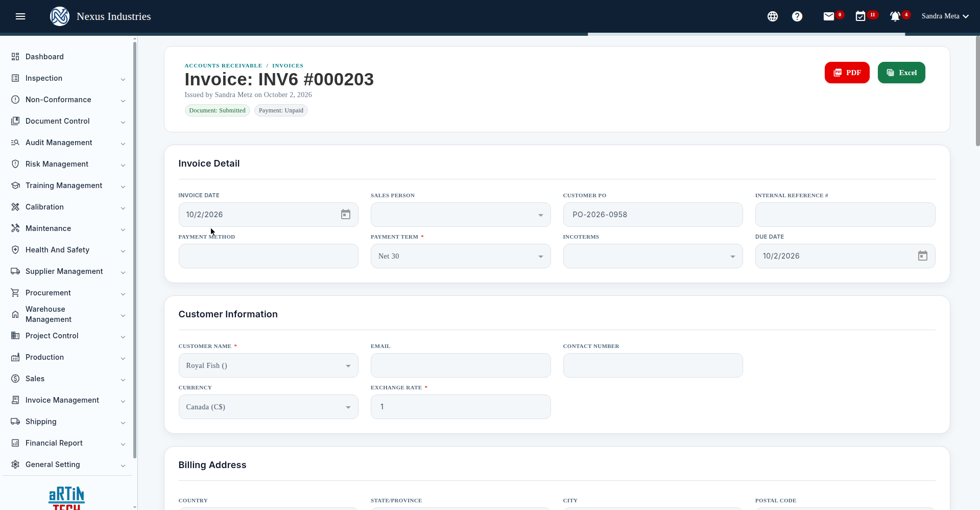
Task: Click the Dashboard sidebar icon
Action: [15, 57]
